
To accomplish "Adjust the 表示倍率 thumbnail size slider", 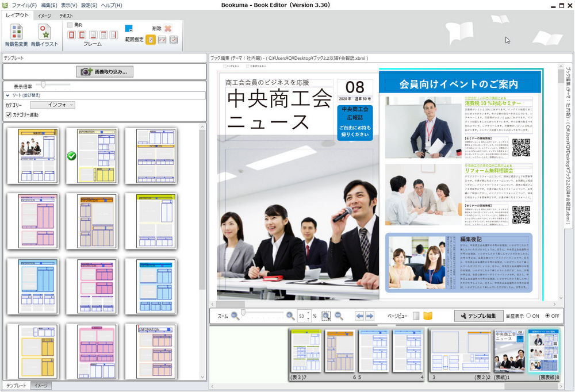I will coord(43,84).
